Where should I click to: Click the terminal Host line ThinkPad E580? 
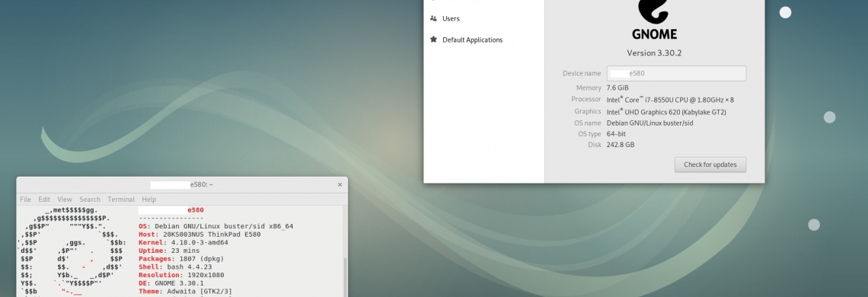[199, 235]
